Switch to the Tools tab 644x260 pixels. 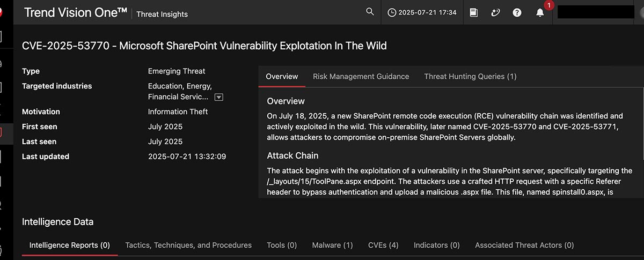click(282, 245)
